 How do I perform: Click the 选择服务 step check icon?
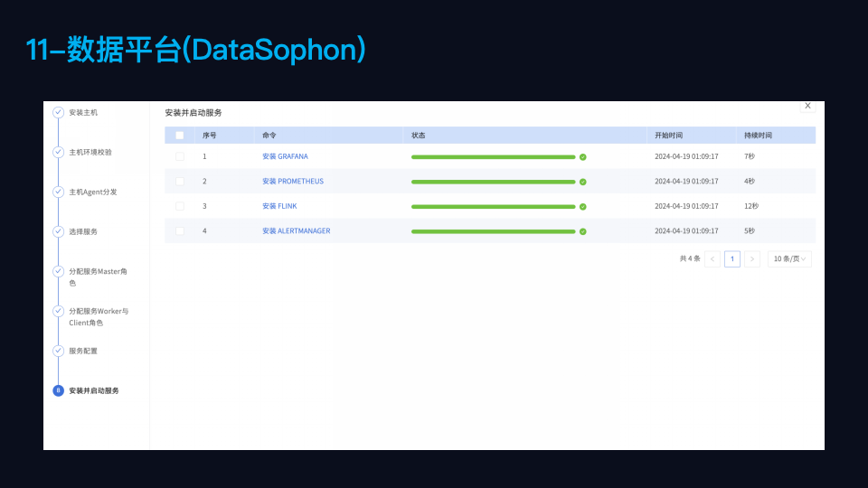click(x=58, y=231)
